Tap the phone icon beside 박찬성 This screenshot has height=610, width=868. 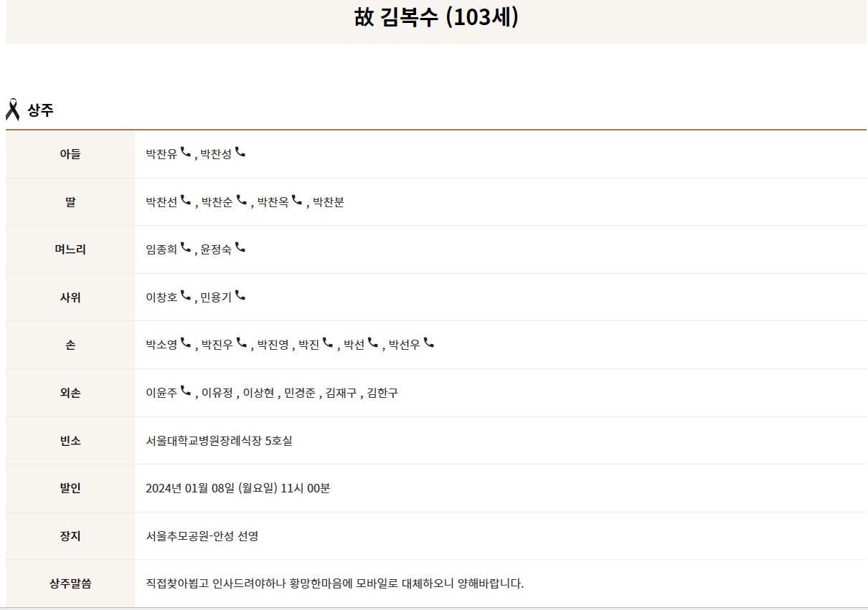pos(240,152)
